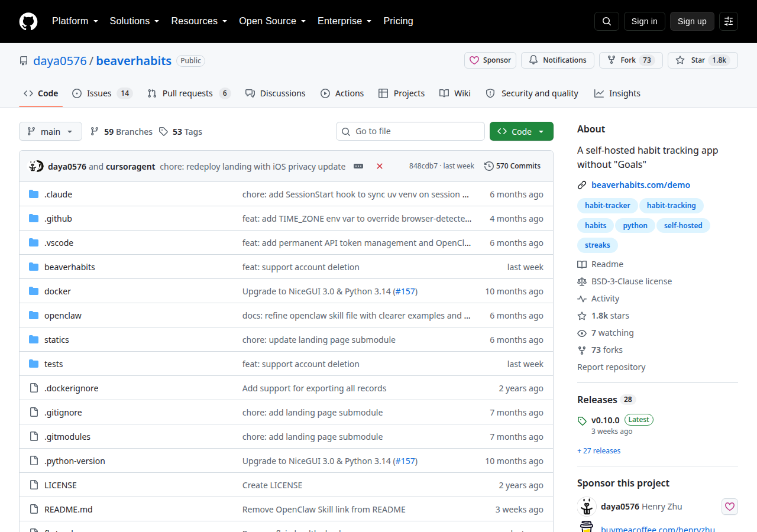757x532 pixels.
Task: Expand the main branch dropdown
Action: point(50,131)
